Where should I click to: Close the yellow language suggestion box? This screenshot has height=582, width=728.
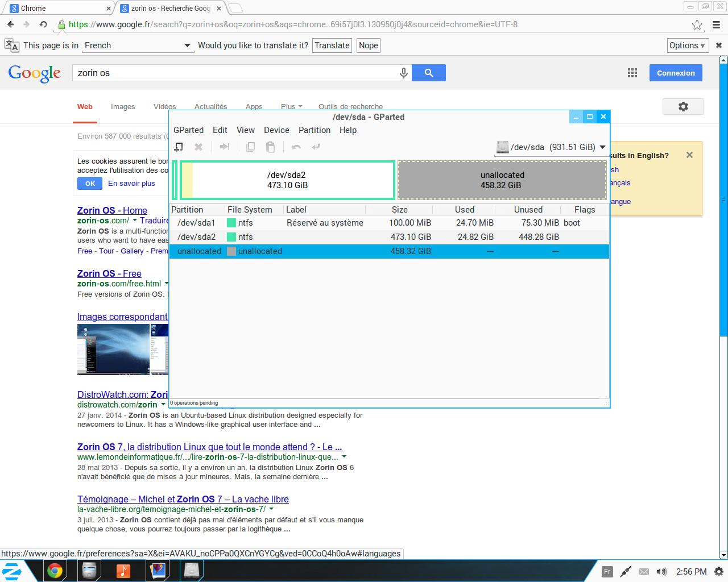pyautogui.click(x=689, y=155)
